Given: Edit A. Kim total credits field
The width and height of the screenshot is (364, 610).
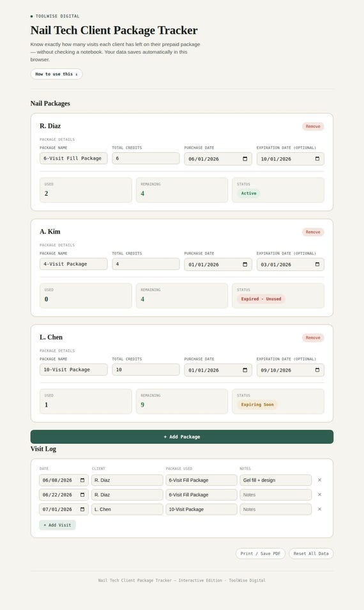Looking at the screenshot, I should tap(146, 264).
